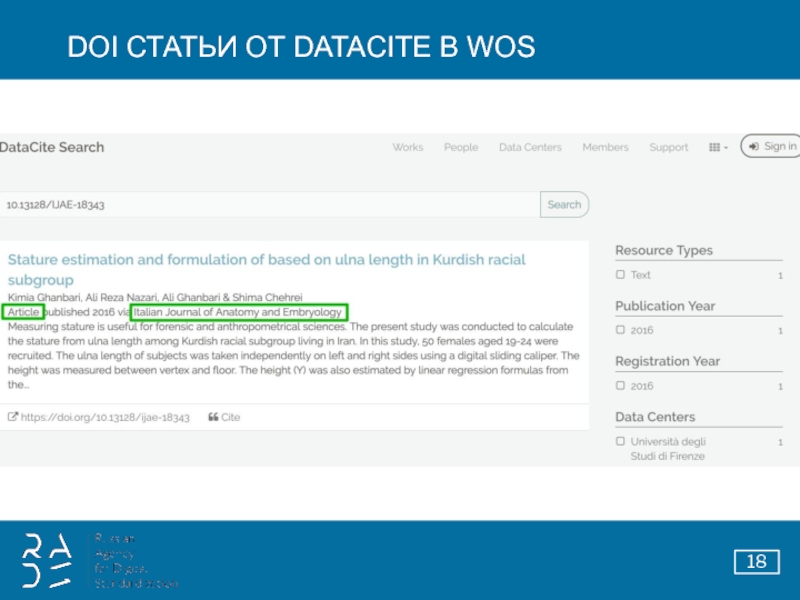Open the Support navigation item

point(668,147)
